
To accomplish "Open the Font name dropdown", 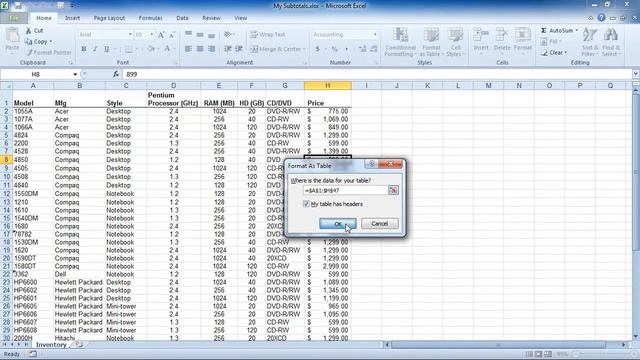I will click(x=130, y=35).
